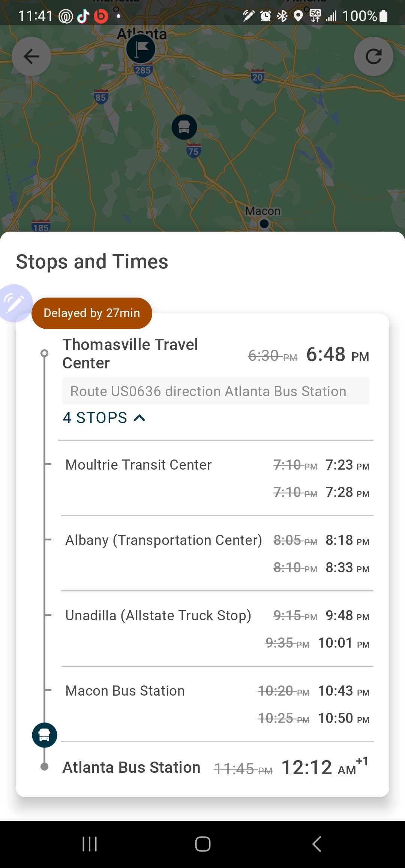Select Unadilla (Allstate Truck Stop) row
Screen dimensions: 405x868
tap(158, 615)
